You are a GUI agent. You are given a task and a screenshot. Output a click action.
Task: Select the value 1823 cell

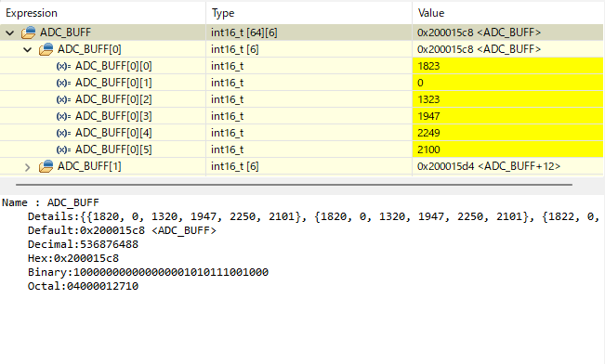click(507, 66)
